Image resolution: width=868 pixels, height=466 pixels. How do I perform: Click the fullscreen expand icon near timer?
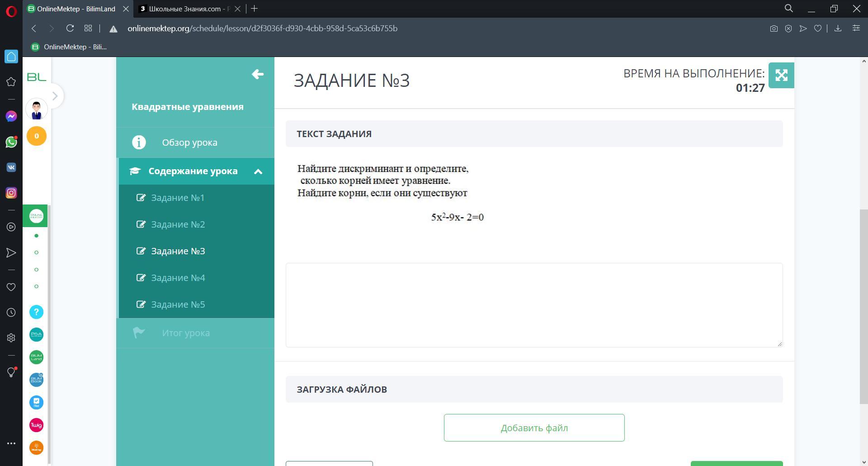point(781,75)
